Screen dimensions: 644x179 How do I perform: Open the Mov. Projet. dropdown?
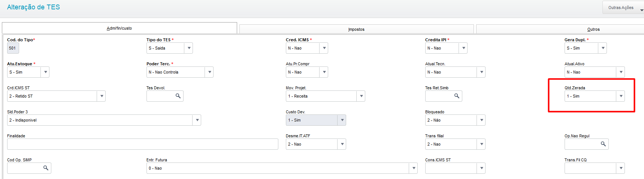click(x=361, y=96)
